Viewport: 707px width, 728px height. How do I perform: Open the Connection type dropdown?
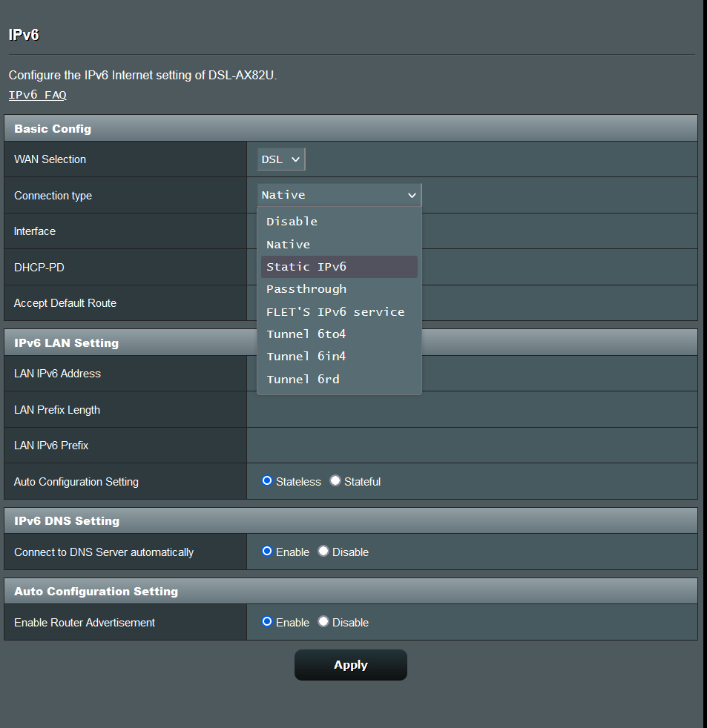[338, 195]
